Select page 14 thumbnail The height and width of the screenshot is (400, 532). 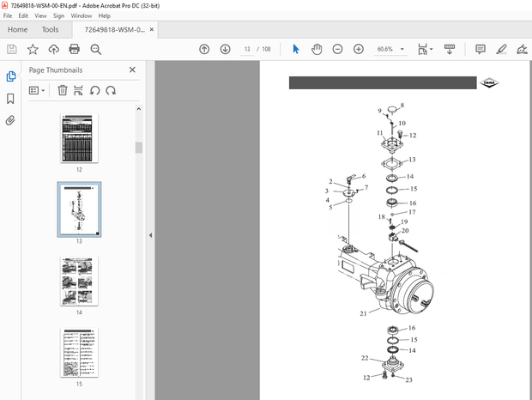79,282
